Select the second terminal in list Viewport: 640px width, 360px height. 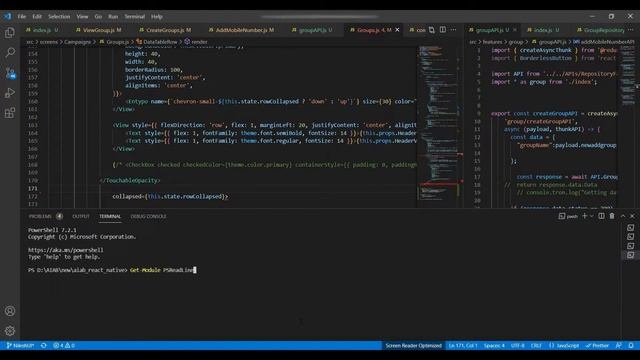(631, 237)
